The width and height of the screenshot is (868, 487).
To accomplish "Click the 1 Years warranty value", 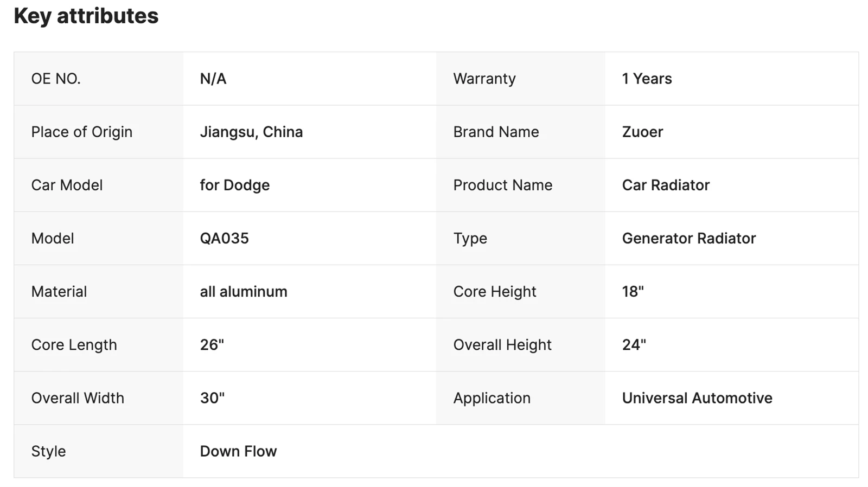I will 647,79.
